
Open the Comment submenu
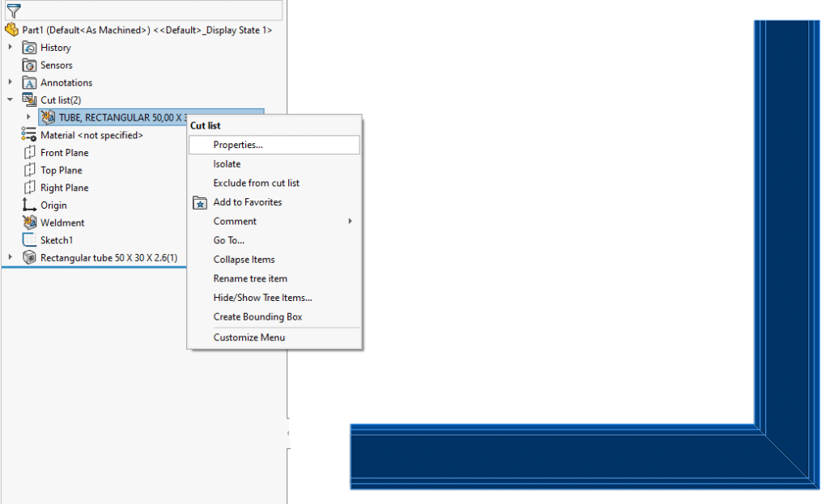pos(235,221)
